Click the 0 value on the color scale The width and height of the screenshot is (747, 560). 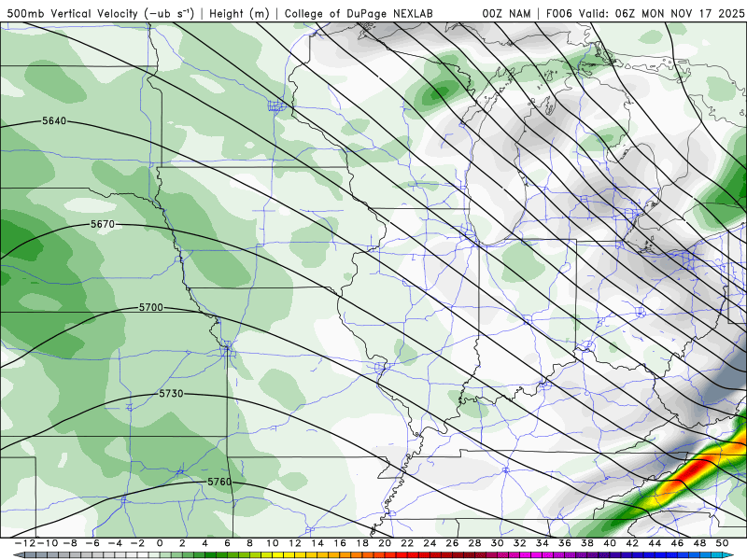[x=160, y=543]
